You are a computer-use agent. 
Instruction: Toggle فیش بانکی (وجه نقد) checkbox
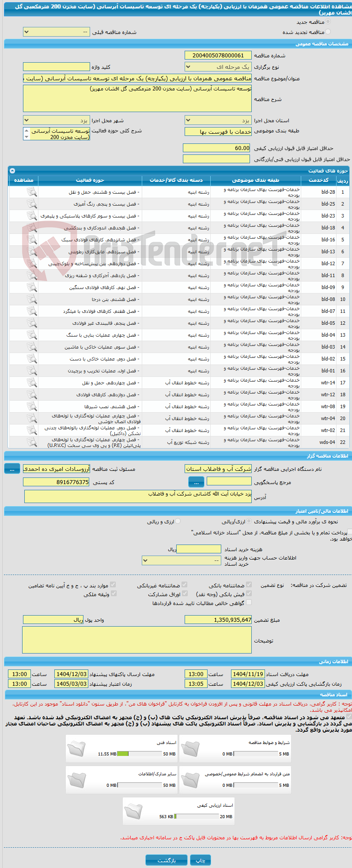click(249, 594)
